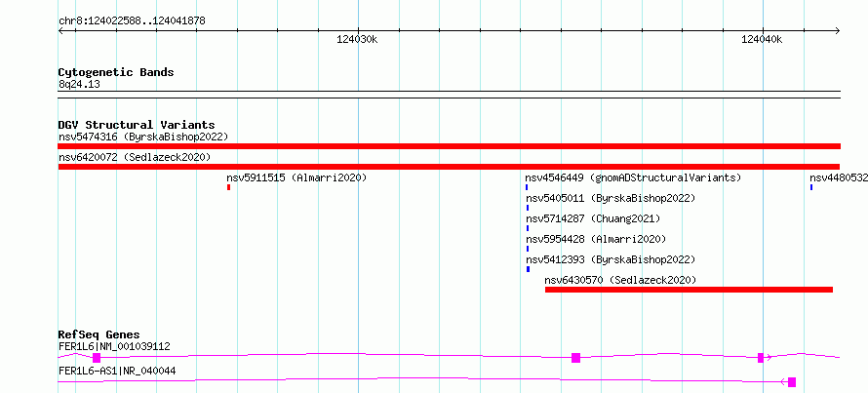
Task: Select the red bar under nsv6430570
Action: (x=690, y=290)
